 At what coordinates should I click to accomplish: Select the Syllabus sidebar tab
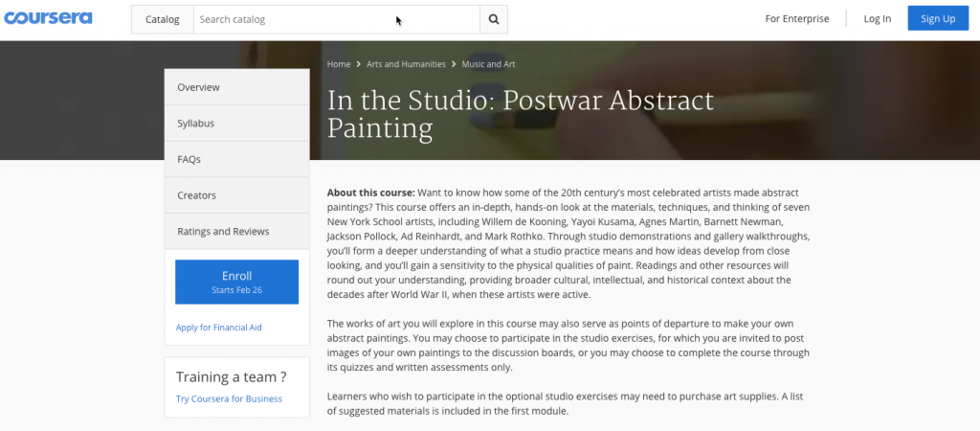coord(237,124)
